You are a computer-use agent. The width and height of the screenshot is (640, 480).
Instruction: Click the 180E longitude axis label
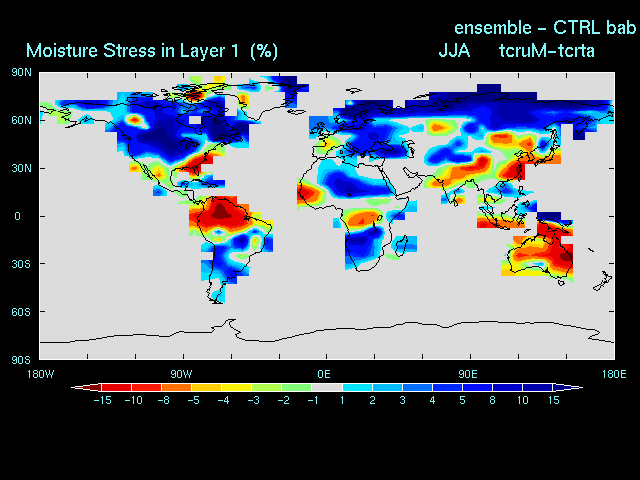coord(614,374)
